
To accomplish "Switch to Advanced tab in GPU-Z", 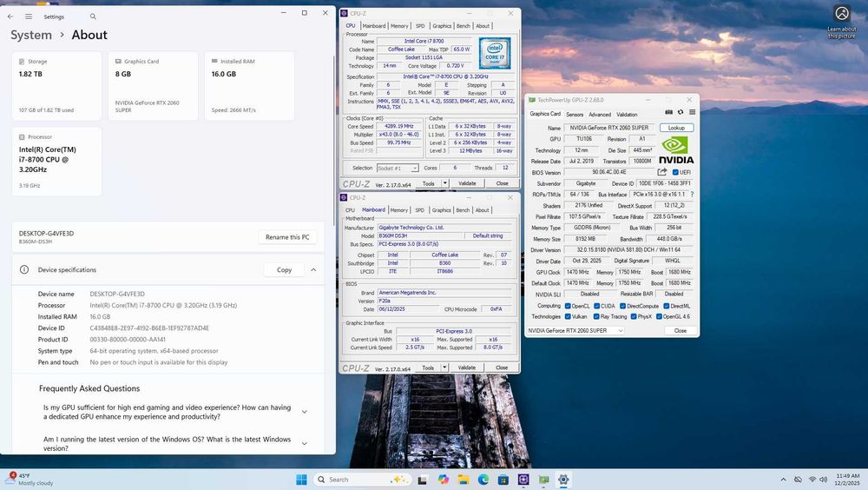I will point(600,114).
